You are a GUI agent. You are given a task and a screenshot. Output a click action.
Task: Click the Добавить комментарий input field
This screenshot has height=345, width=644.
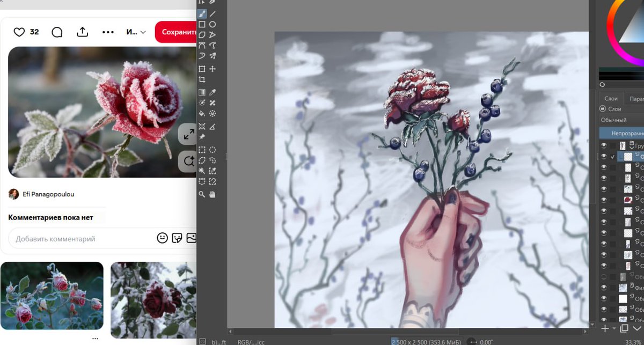point(83,239)
